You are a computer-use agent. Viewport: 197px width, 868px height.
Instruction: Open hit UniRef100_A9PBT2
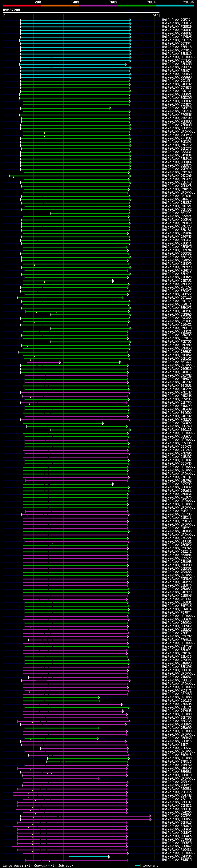[177, 24]
